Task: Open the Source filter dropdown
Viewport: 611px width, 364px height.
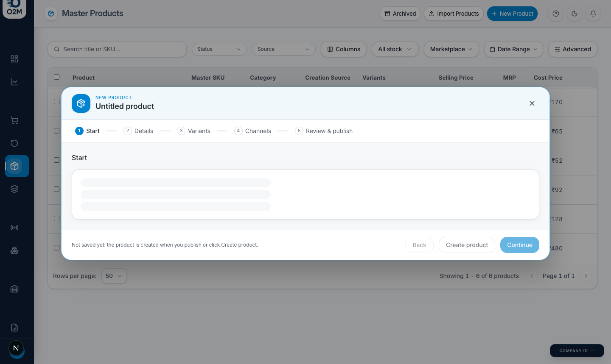Action: tap(284, 49)
